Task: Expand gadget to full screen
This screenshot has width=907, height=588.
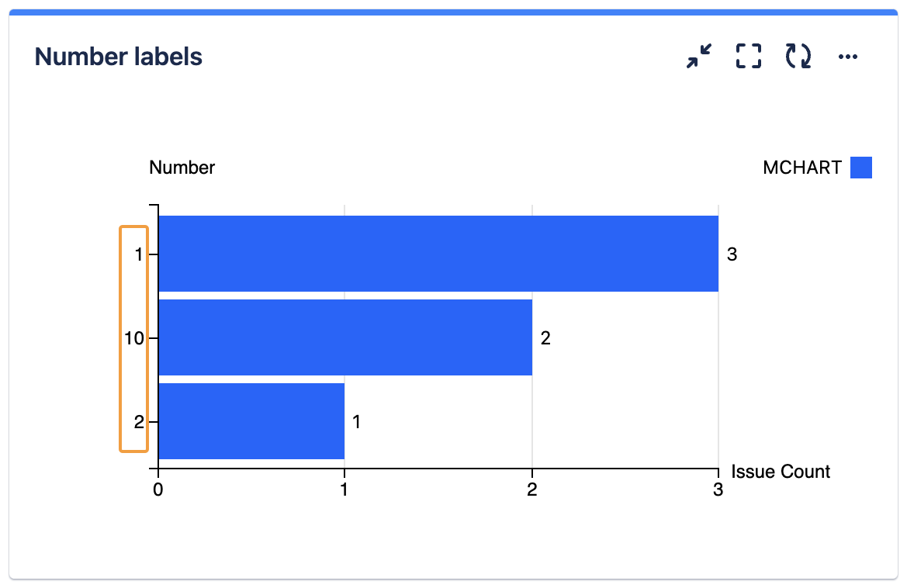Action: (x=748, y=57)
